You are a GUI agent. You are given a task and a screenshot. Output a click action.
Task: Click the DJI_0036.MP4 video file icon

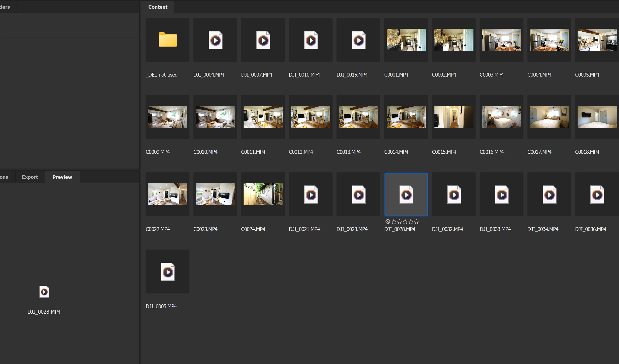click(597, 195)
